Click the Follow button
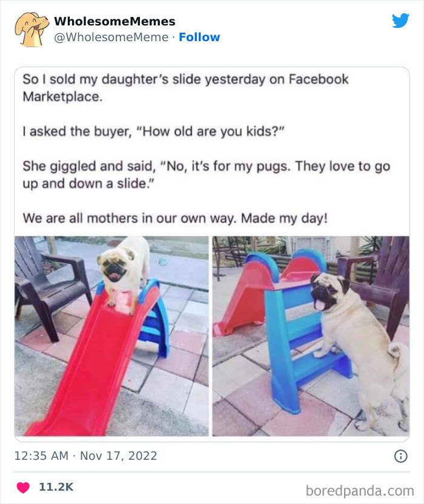Screen dimensions: 424x504 tap(199, 38)
